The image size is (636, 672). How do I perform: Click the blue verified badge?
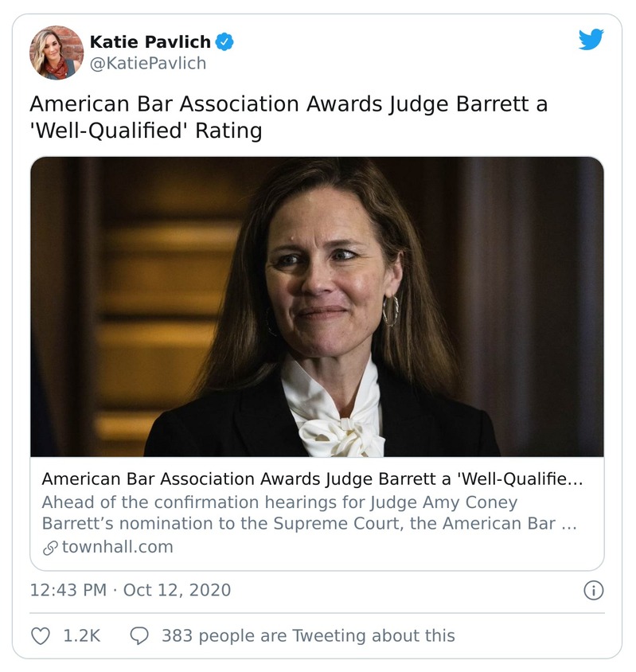click(x=224, y=42)
